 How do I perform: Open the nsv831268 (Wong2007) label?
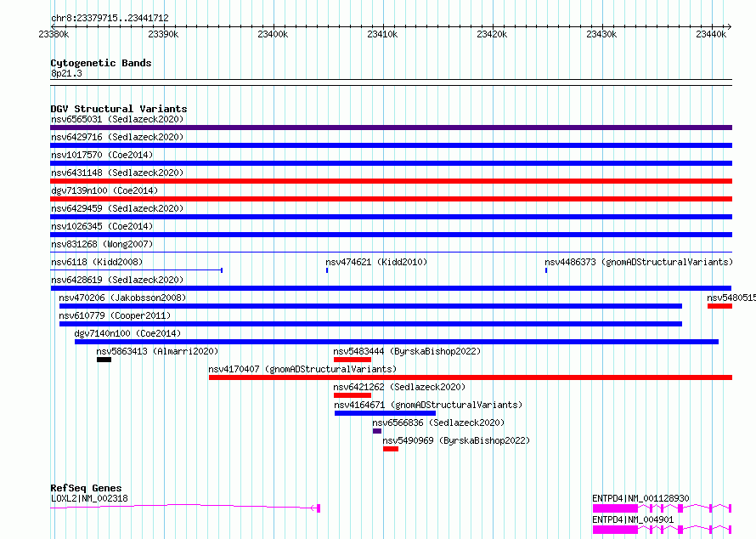click(x=102, y=244)
